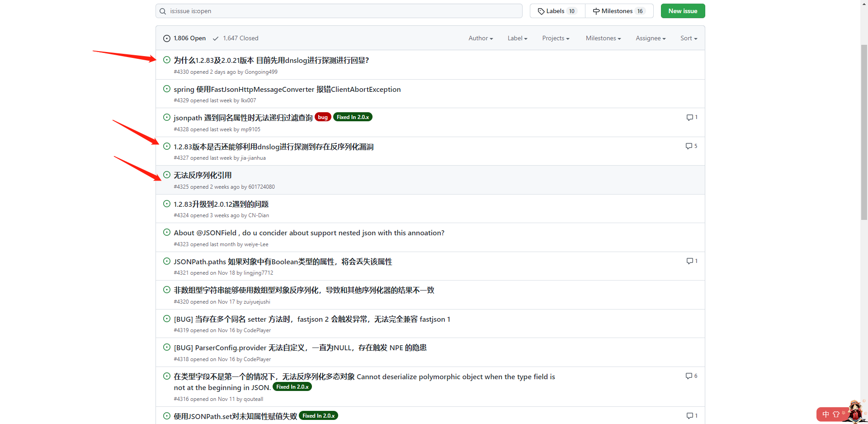This screenshot has width=868, height=424.
Task: Expand the Author filter dropdown
Action: coord(480,38)
